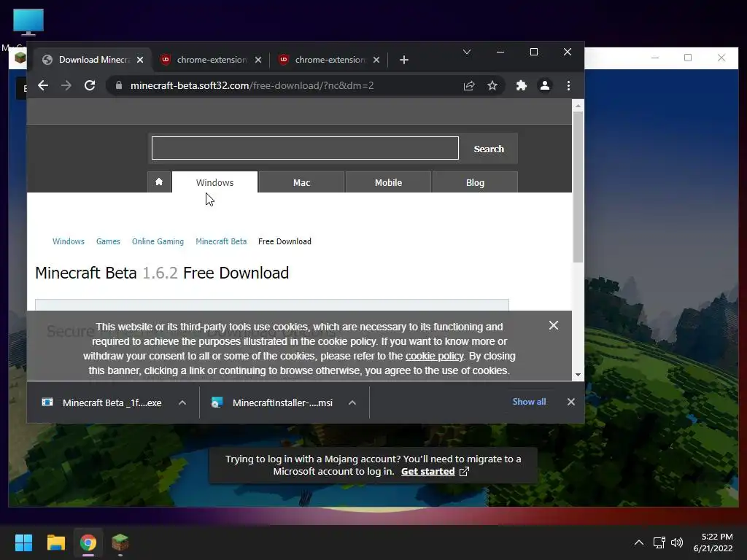This screenshot has width=747, height=560.
Task: Click the Chrome taskbar icon
Action: click(88, 542)
